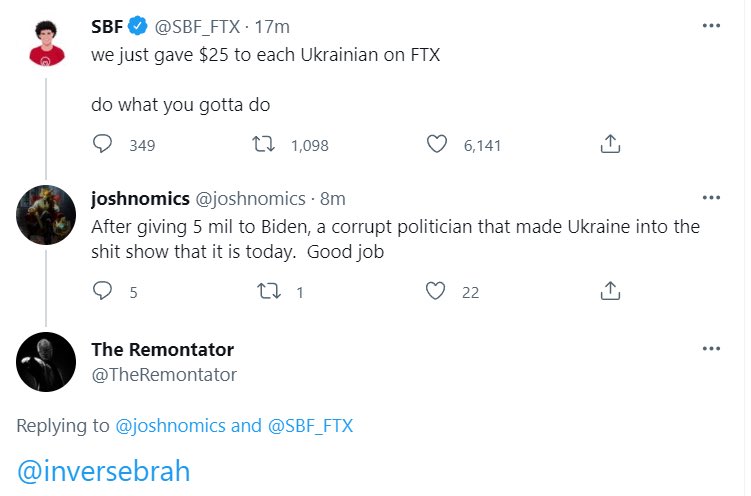Image resolution: width=751 pixels, height=496 pixels.
Task: Retweet joshnomics' reply
Action: (267, 291)
